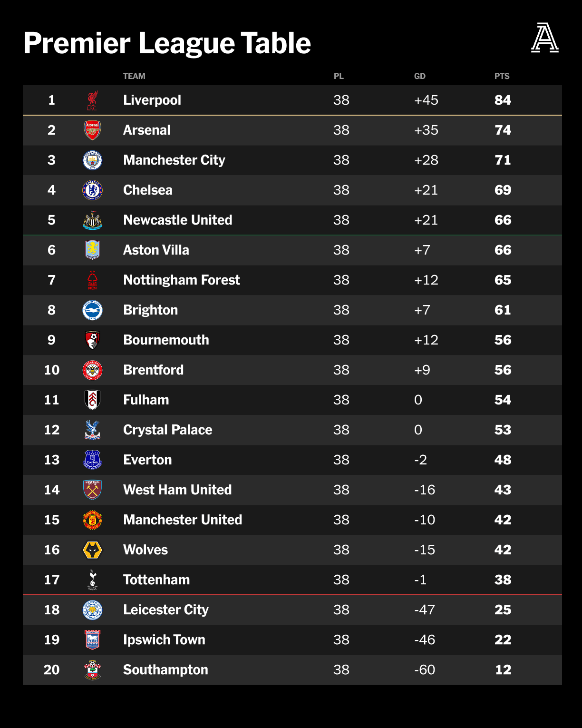This screenshot has height=728, width=582.
Task: Click the Brighton seagull badge
Action: [93, 310]
